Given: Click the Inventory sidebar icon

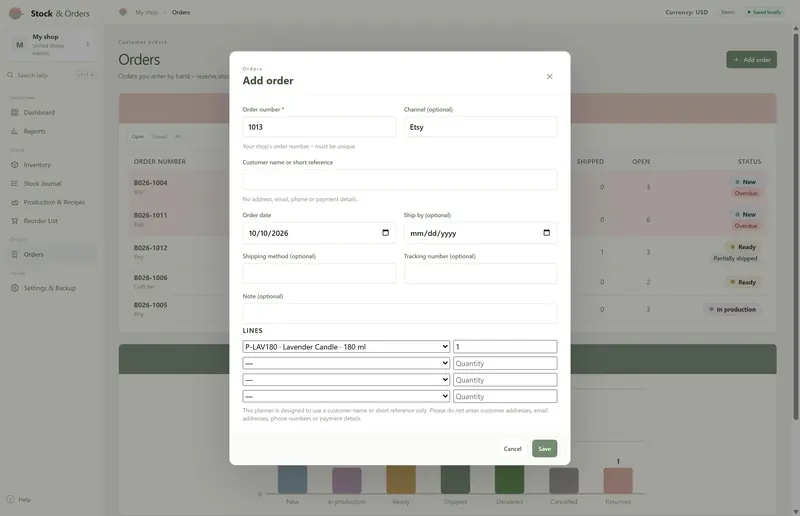Looking at the screenshot, I should point(14,165).
